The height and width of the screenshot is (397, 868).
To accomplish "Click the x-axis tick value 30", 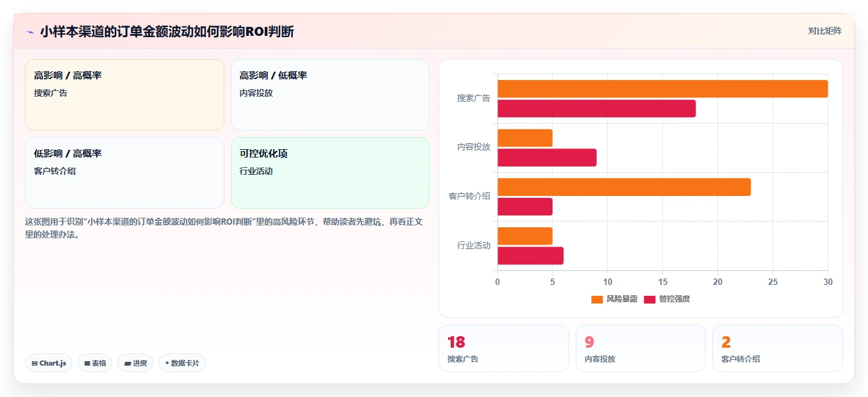I will [x=828, y=282].
